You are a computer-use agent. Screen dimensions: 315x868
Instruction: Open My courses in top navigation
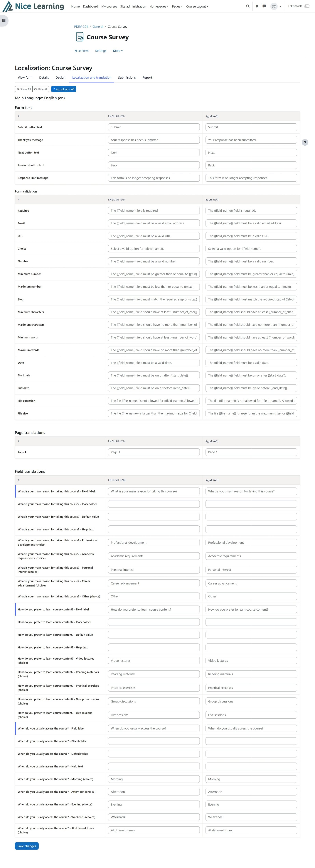(109, 6)
